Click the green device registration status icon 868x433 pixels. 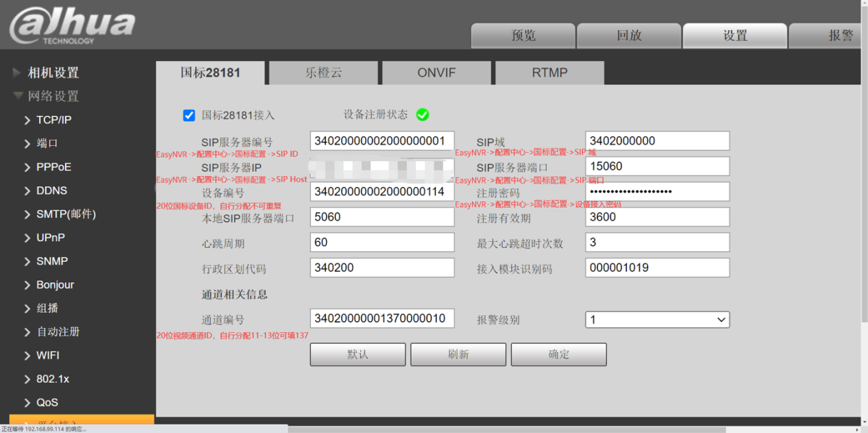click(x=422, y=115)
